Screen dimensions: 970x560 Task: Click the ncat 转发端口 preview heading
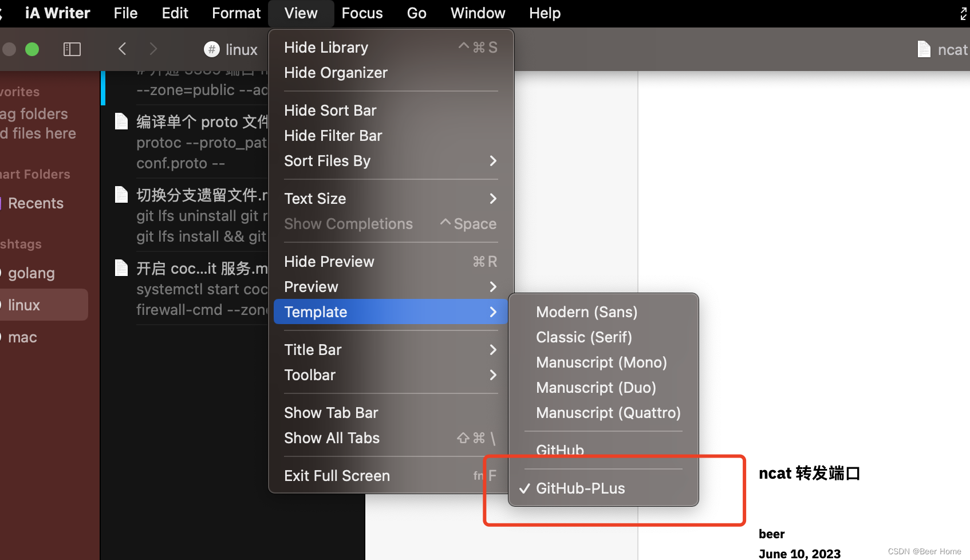809,474
